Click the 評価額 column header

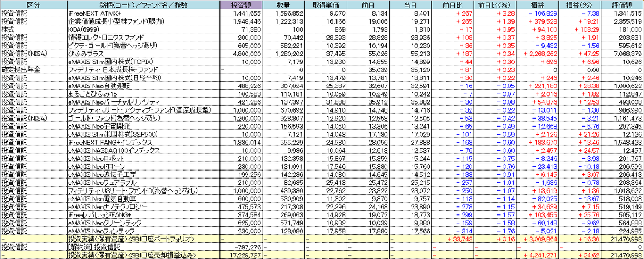point(623,4)
